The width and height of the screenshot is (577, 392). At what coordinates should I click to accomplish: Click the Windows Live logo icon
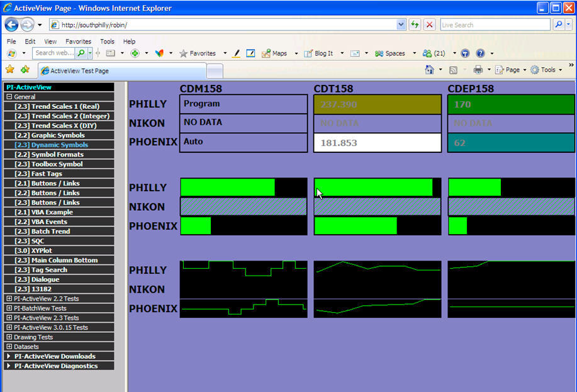[x=11, y=53]
